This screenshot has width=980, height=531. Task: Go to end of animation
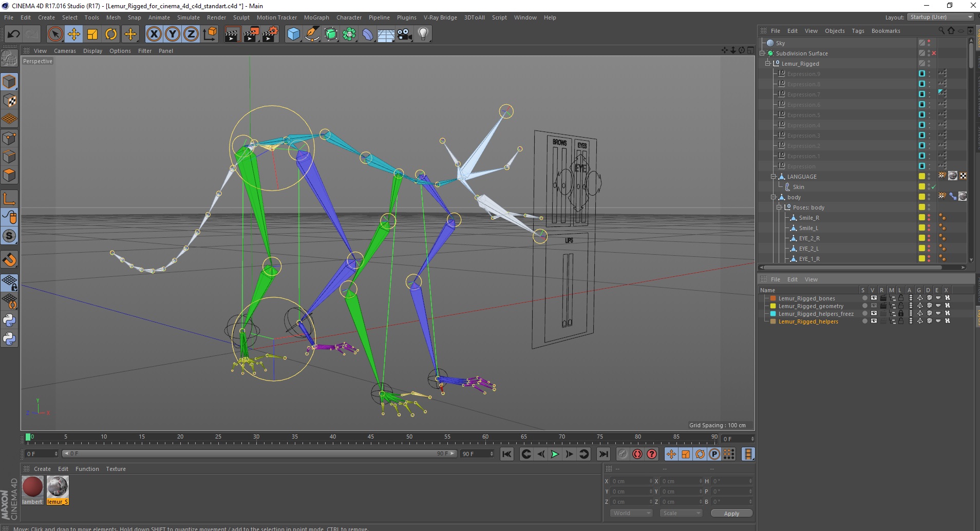pos(604,454)
